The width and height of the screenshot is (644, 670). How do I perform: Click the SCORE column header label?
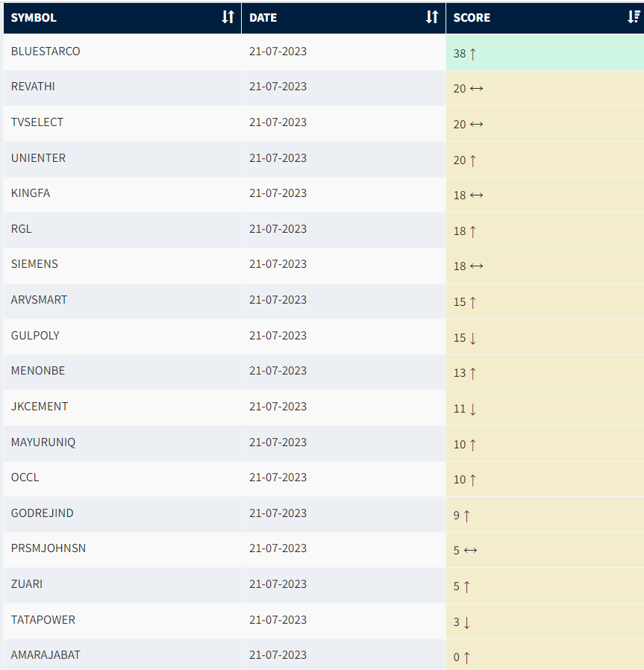[472, 17]
